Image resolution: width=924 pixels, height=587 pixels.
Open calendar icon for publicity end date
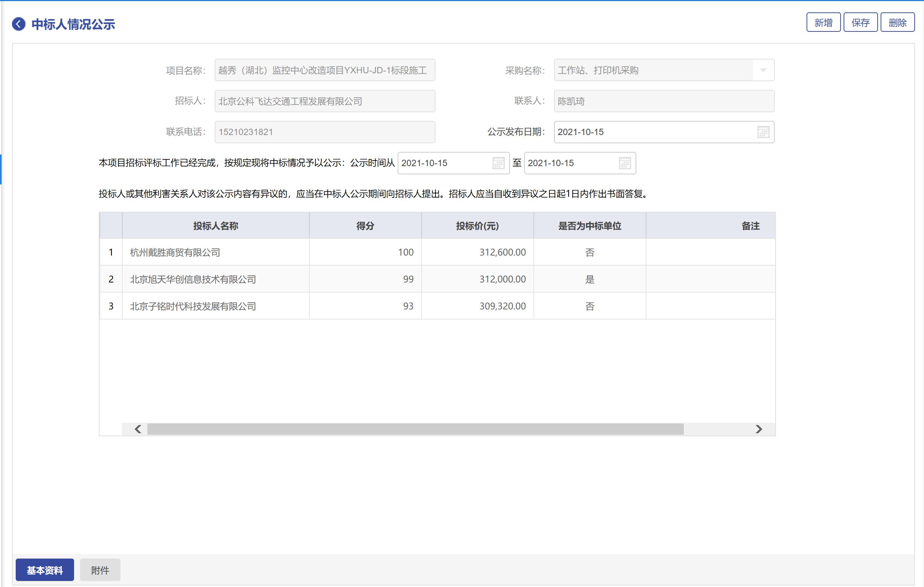(x=625, y=163)
